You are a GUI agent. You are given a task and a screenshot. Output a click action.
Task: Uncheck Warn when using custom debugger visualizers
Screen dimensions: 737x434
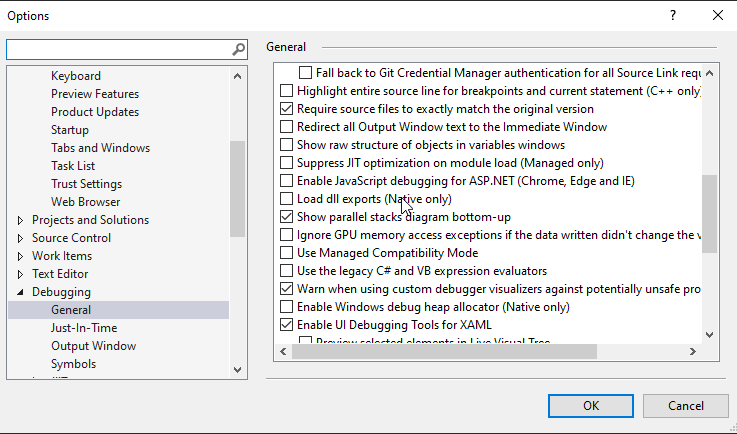(x=286, y=289)
